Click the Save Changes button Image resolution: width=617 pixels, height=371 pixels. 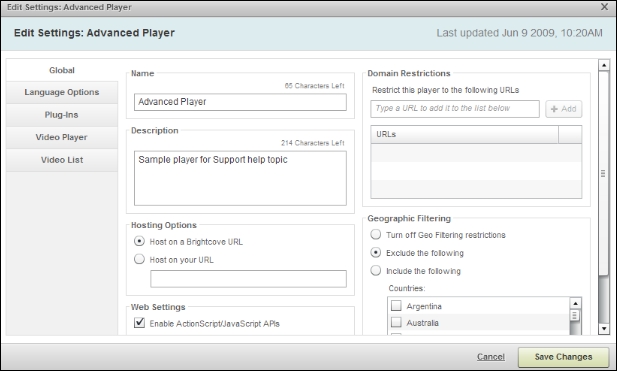click(x=563, y=357)
